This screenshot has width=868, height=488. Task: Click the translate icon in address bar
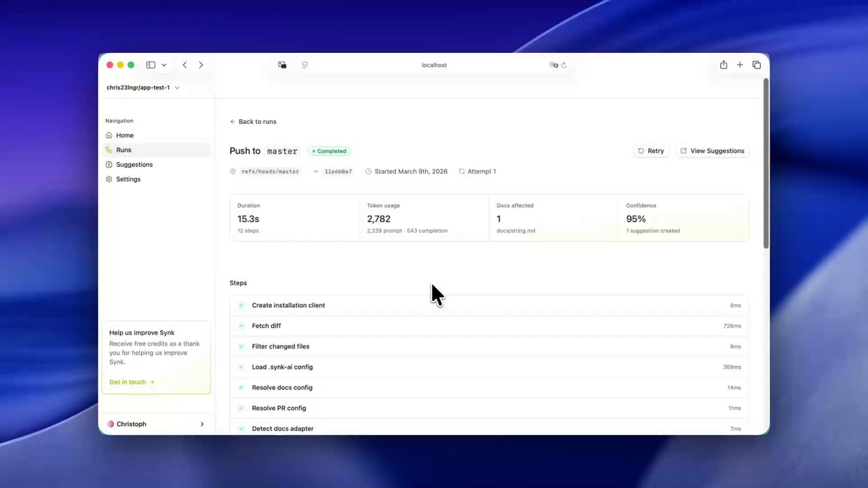click(x=554, y=65)
